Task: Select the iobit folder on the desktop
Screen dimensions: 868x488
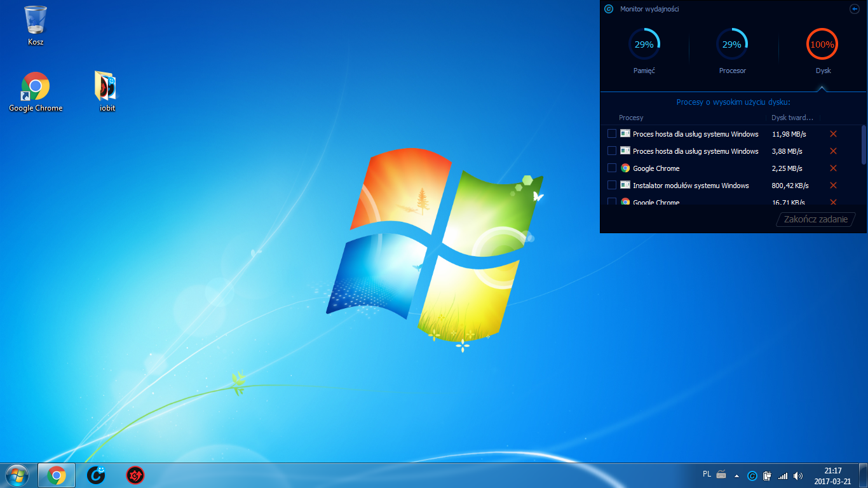Action: tap(107, 92)
